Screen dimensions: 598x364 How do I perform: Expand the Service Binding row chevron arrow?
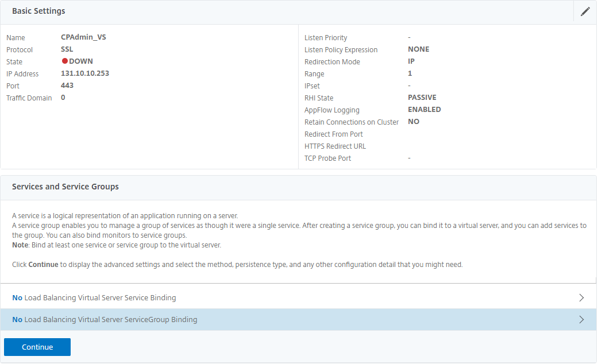581,298
